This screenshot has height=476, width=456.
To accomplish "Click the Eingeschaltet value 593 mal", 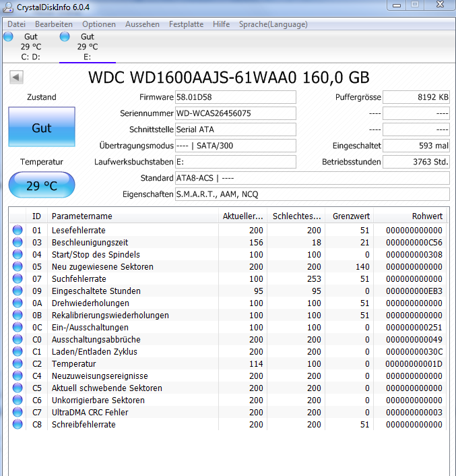I will (416, 146).
